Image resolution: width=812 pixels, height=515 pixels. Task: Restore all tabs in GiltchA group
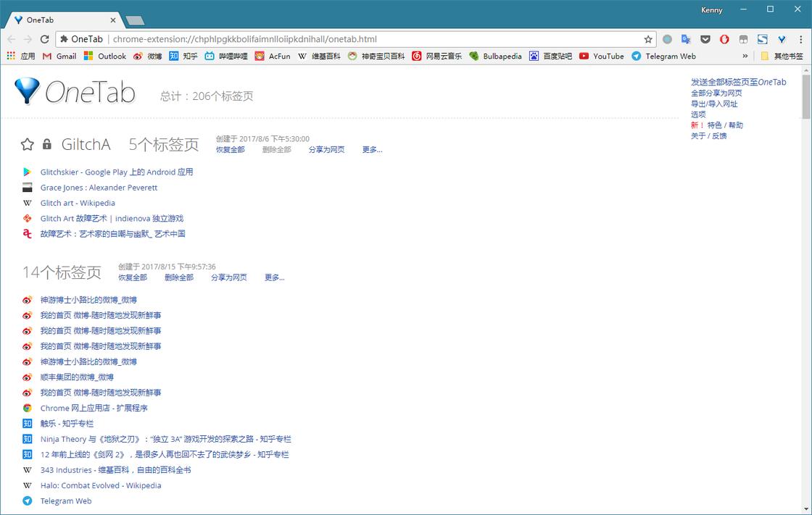(x=231, y=150)
